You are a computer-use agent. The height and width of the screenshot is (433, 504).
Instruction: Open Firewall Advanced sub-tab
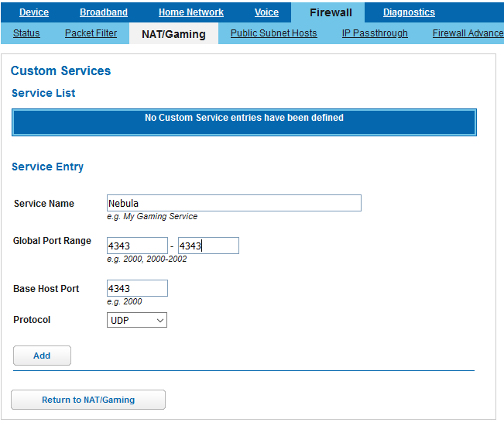468,33
